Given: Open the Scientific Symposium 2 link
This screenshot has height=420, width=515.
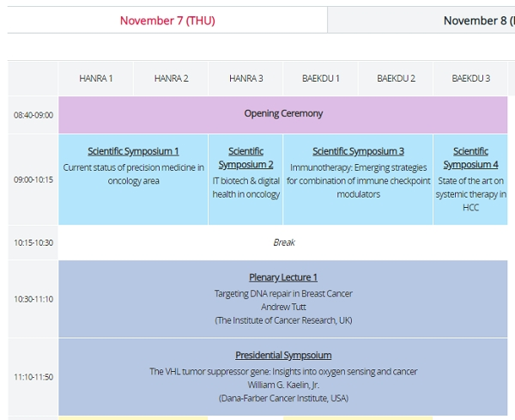Looking at the screenshot, I should pos(245,158).
